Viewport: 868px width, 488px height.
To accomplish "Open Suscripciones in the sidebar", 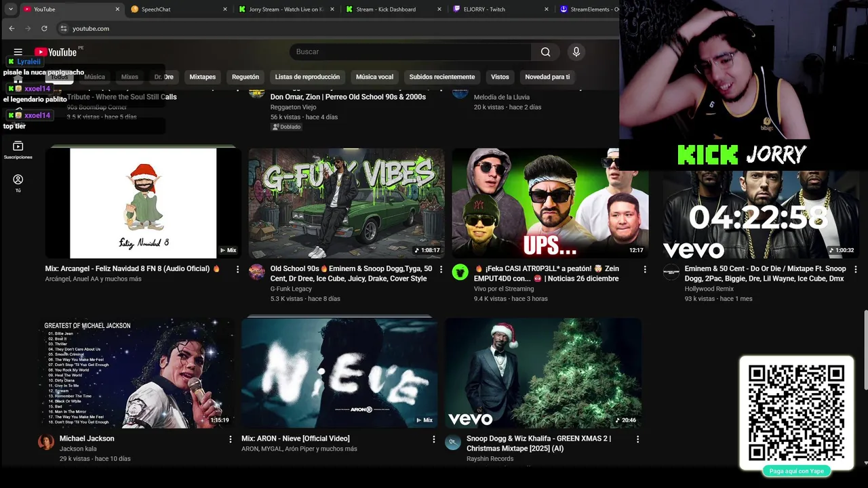I will [18, 150].
